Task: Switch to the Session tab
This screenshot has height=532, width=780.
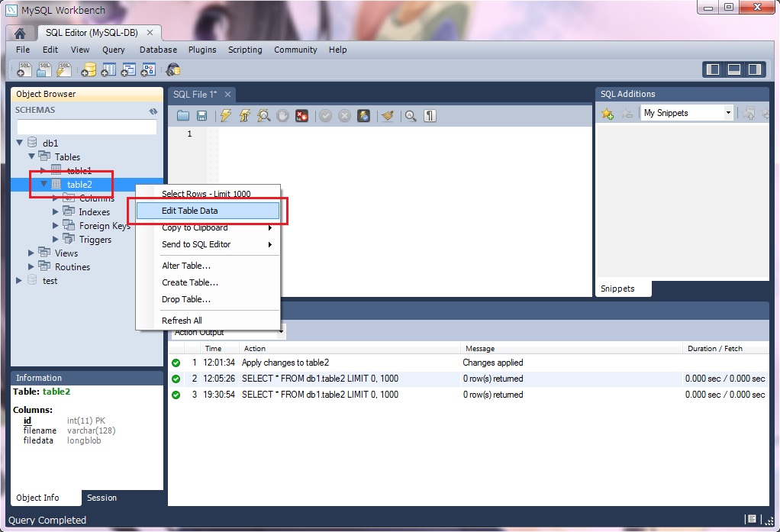Action: pyautogui.click(x=102, y=498)
